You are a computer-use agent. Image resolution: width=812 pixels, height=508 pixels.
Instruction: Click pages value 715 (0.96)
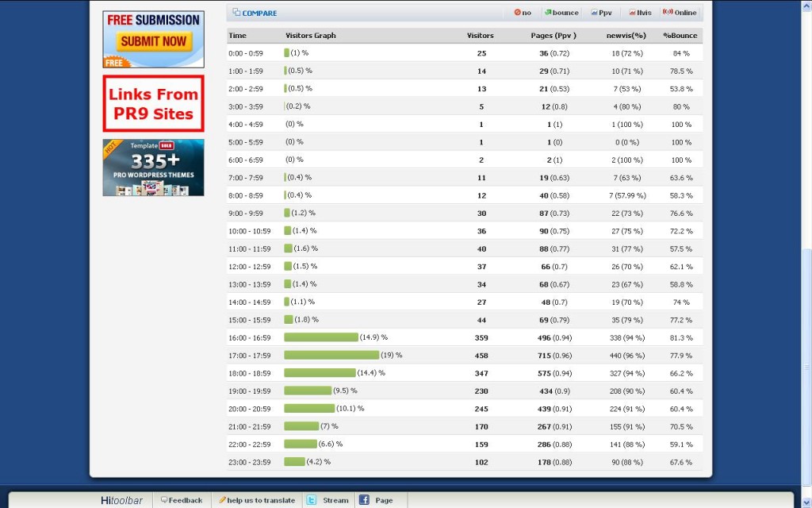tap(554, 356)
